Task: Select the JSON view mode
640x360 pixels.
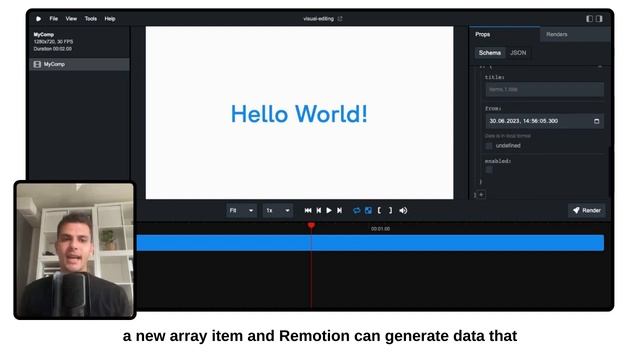Action: click(x=518, y=53)
